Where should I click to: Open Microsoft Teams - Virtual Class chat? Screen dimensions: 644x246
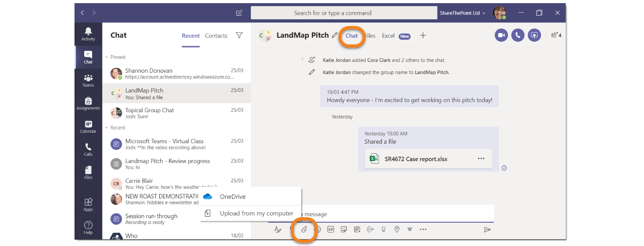tap(176, 144)
